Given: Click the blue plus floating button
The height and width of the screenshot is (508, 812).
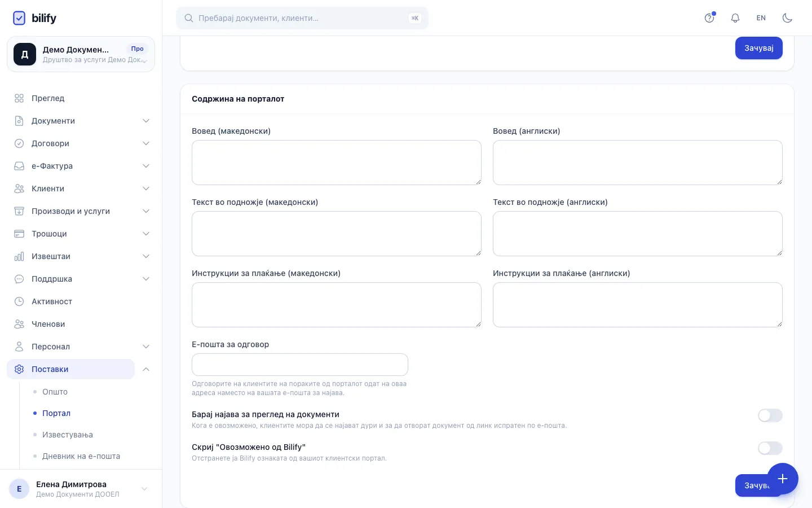Looking at the screenshot, I should tap(783, 479).
